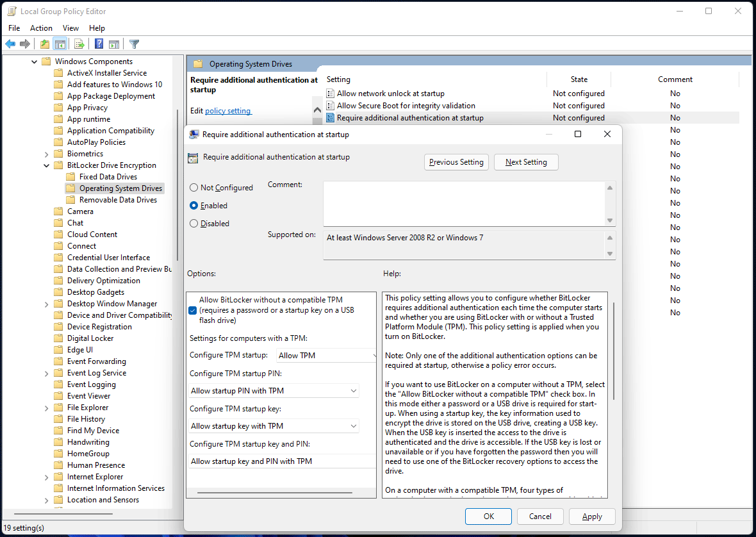The image size is (756, 537).
Task: Open the View menu
Action: point(70,28)
